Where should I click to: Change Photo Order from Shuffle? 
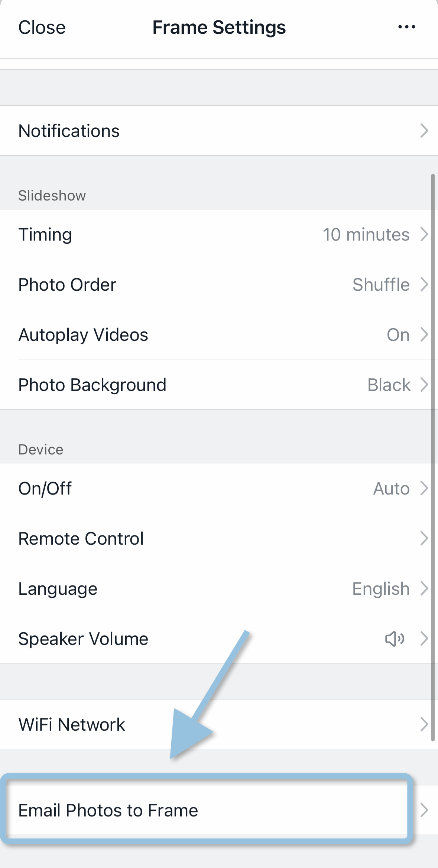[x=381, y=285]
